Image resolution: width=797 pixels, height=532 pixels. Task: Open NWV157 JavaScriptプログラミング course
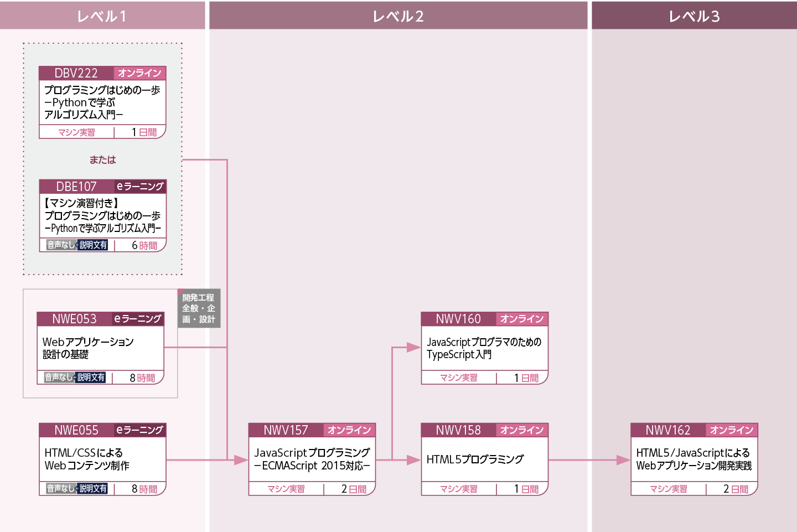coord(312,459)
